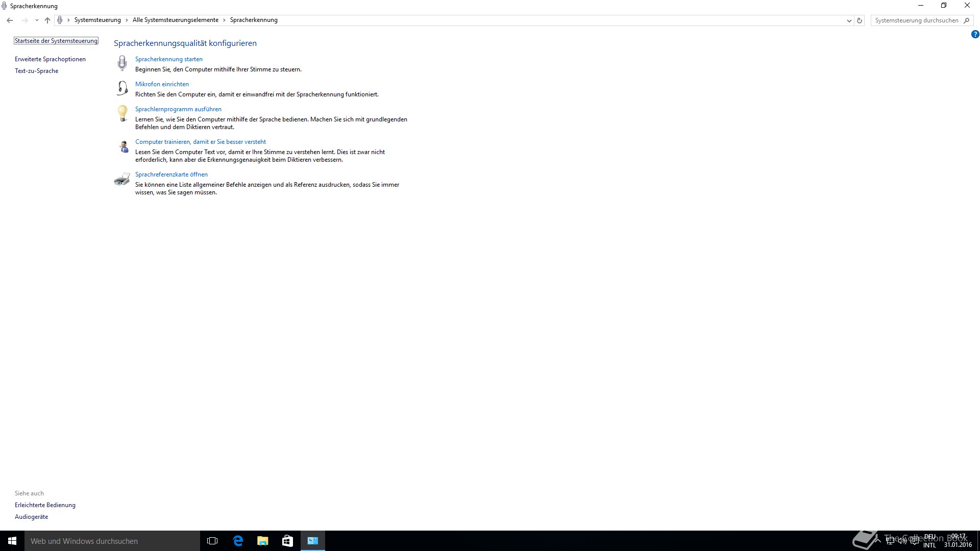Click the person icon for Computer trainieren
The image size is (980, 551).
[124, 147]
